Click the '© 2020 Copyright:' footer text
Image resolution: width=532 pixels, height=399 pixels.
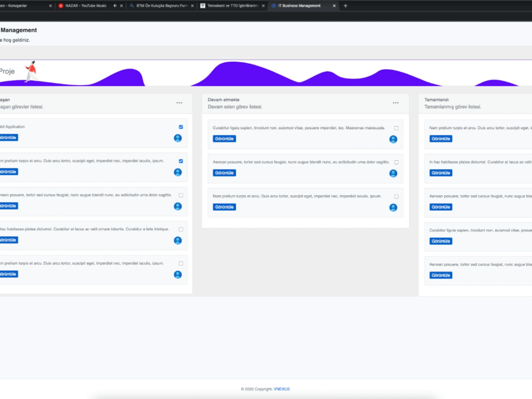pyautogui.click(x=256, y=389)
